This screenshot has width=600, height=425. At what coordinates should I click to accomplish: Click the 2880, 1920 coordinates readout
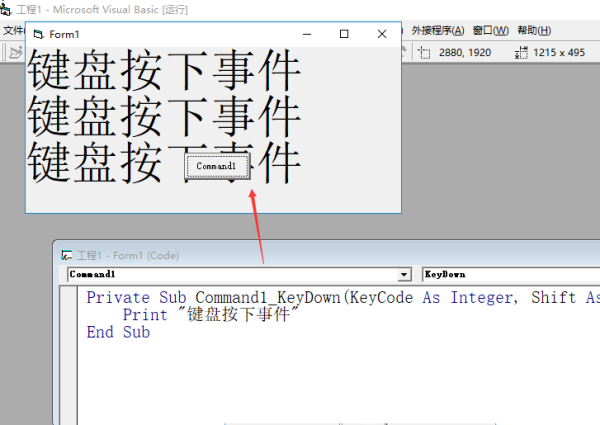pos(465,52)
